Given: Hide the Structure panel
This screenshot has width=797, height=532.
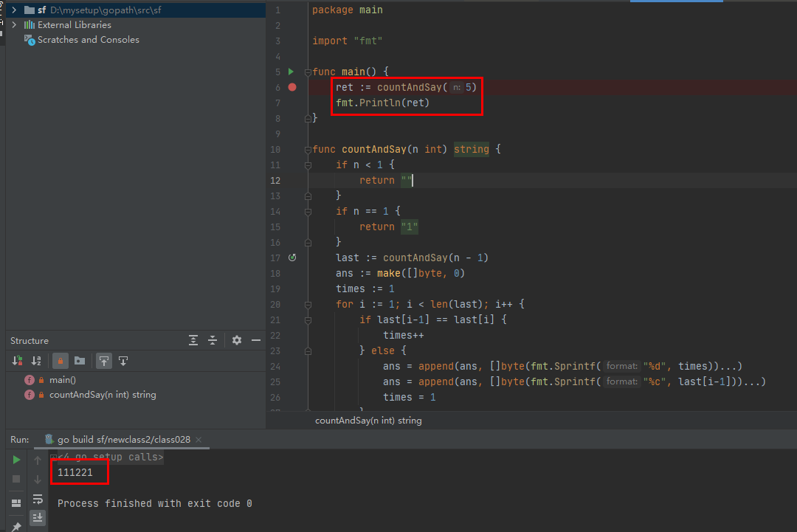Looking at the screenshot, I should tap(256, 340).
